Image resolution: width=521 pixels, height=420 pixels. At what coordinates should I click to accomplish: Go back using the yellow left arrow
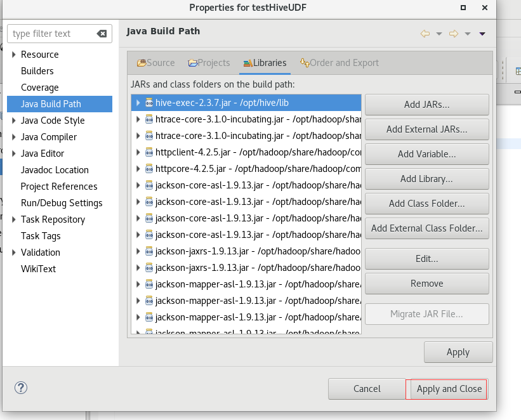tap(425, 34)
